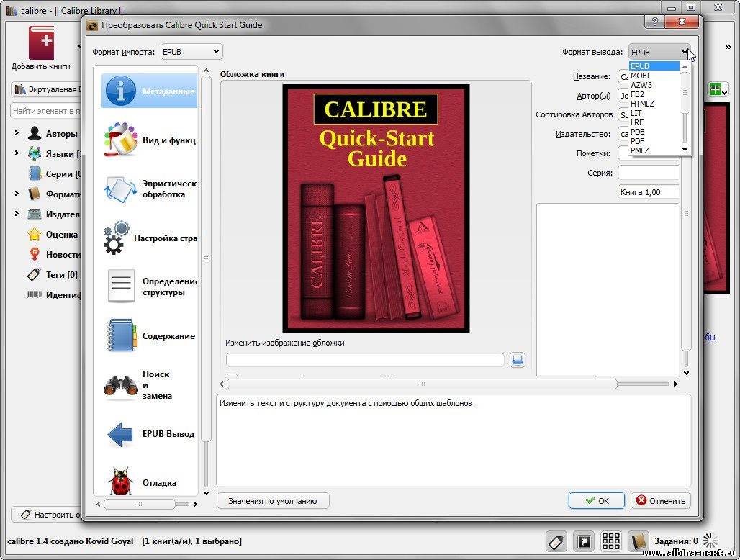Confirm conversion with the OK button
Viewport: 740px width, 560px height.
597,501
